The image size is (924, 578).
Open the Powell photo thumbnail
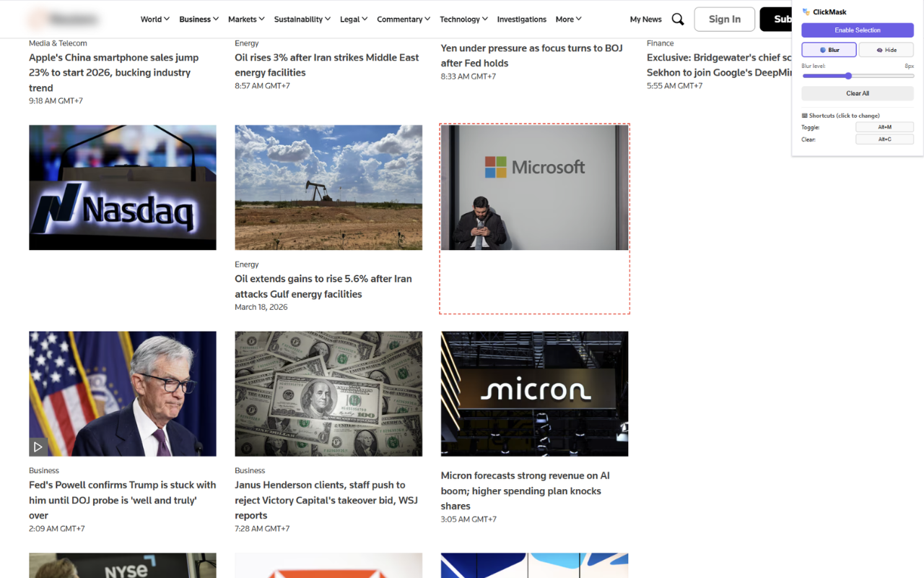coord(123,394)
